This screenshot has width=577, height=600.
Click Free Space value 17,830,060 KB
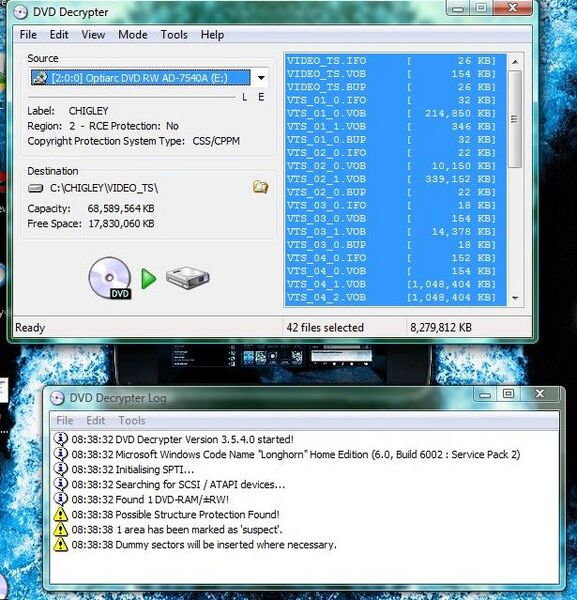[121, 223]
